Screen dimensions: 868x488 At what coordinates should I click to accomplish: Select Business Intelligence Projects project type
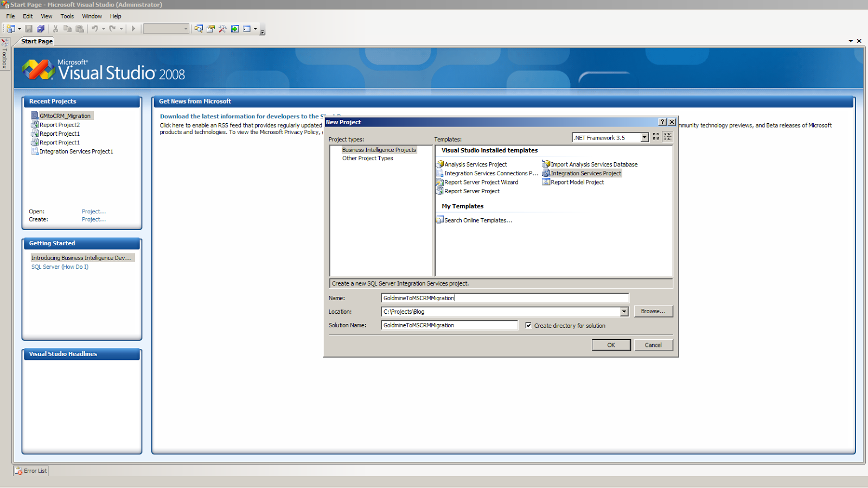[x=379, y=150]
